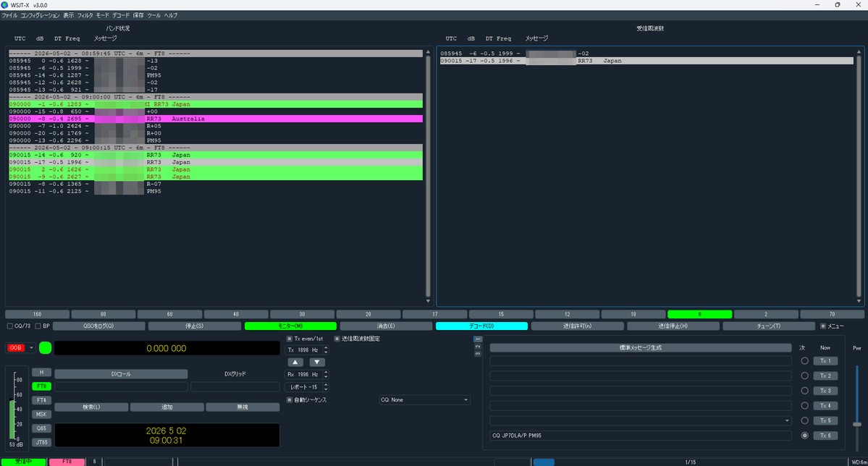868x466 pixels.
Task: Click the Tx 6 message field CQ JP7DLA/P PM95
Action: [641, 436]
